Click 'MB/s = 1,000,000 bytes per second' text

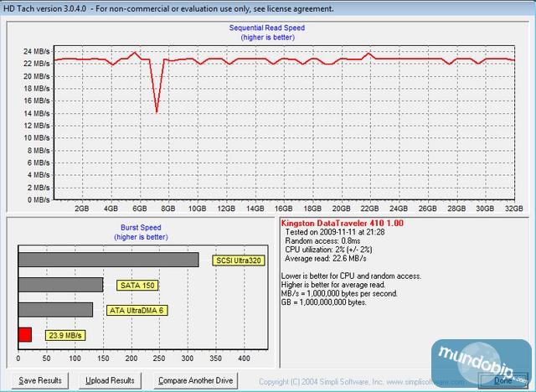[x=339, y=293]
